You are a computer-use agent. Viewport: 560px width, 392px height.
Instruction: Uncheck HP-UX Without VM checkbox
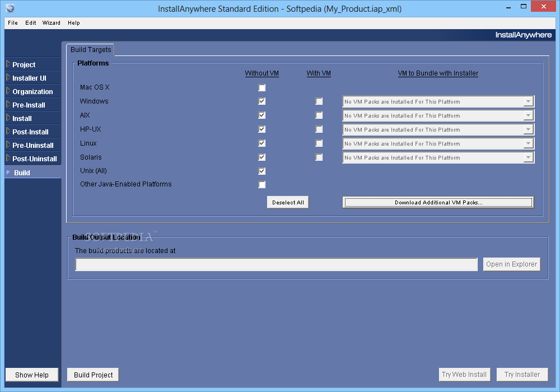262,129
